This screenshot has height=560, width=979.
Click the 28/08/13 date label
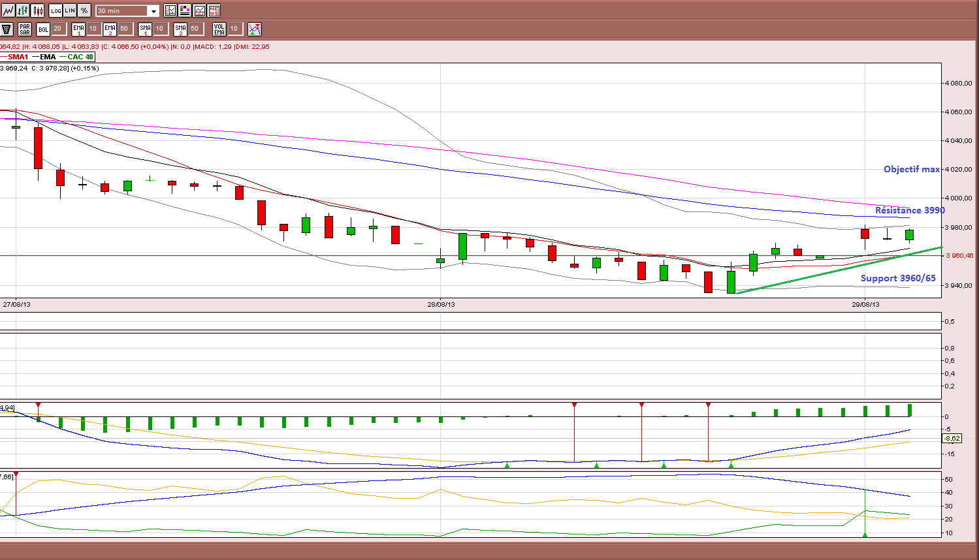tap(441, 304)
